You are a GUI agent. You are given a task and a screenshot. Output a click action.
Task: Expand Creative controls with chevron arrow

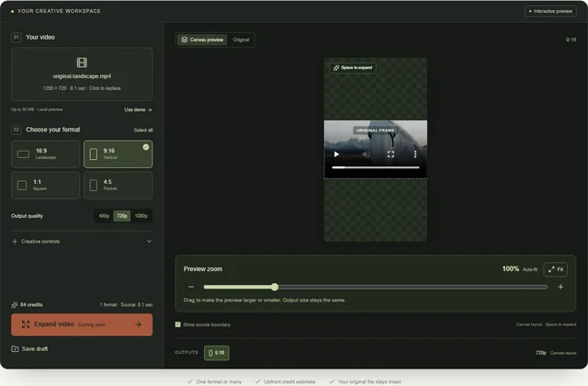point(149,242)
